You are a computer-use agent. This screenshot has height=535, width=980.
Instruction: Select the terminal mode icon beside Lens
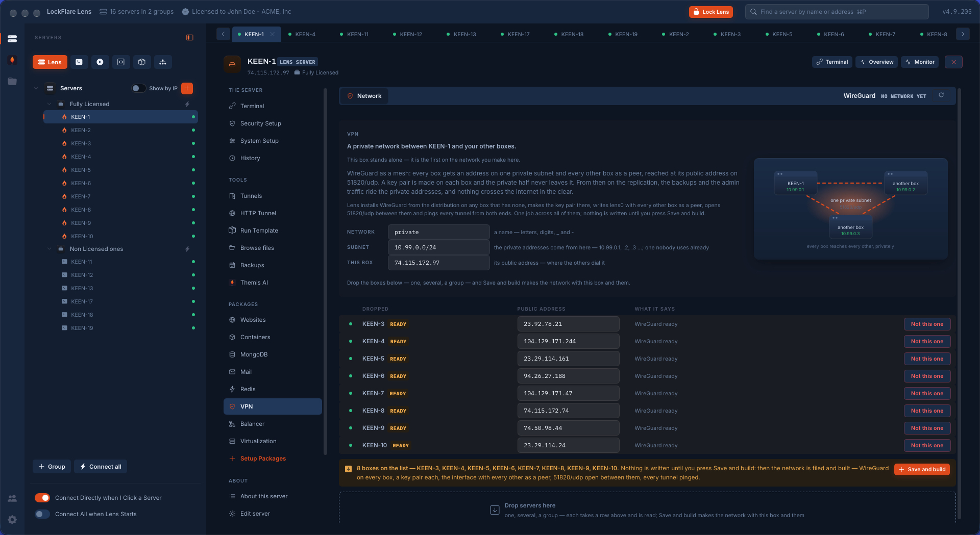(x=79, y=62)
